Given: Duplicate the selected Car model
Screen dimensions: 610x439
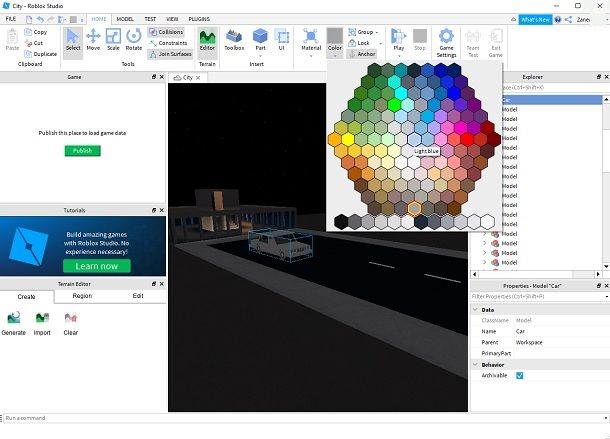Looking at the screenshot, I should coord(40,54).
